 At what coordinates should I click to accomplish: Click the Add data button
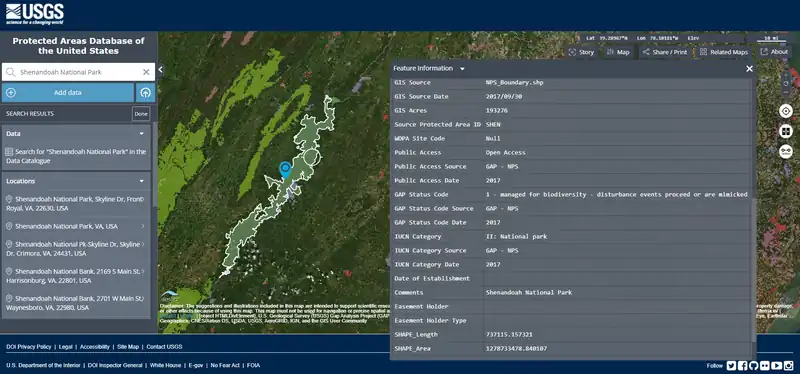coord(68,93)
